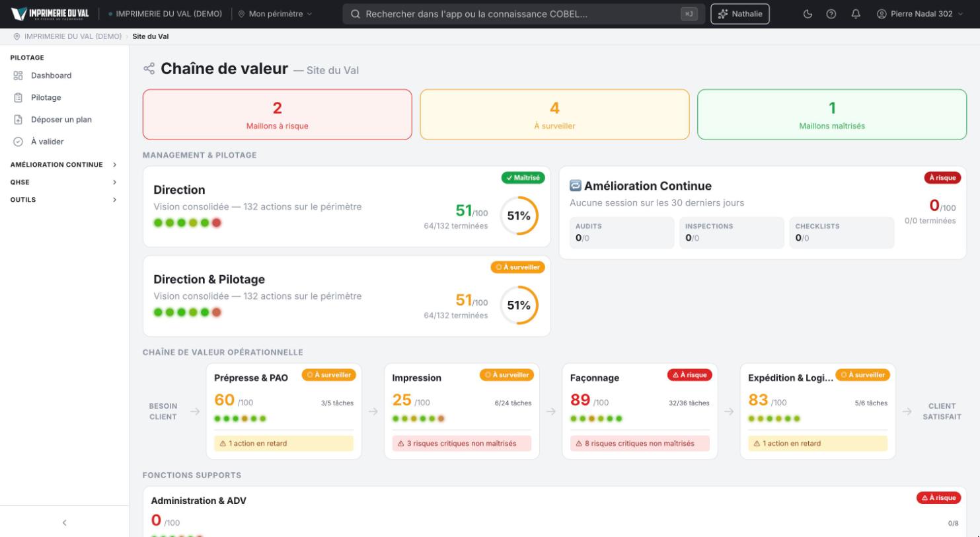
Task: Click the Direction 51% progress ring
Action: (519, 216)
